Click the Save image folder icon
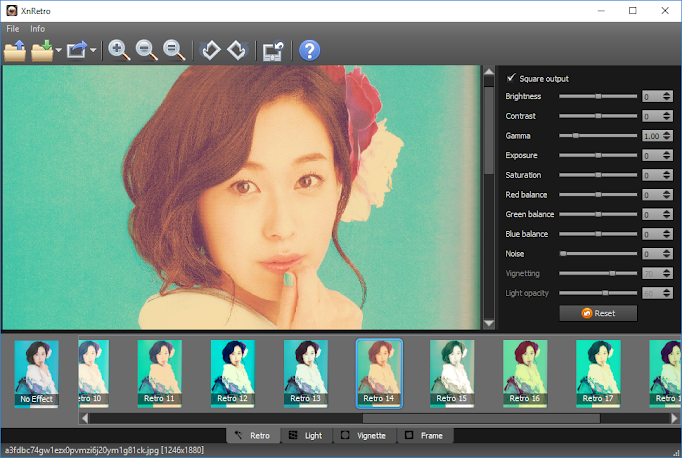Image resolution: width=682 pixels, height=458 pixels. [x=41, y=50]
